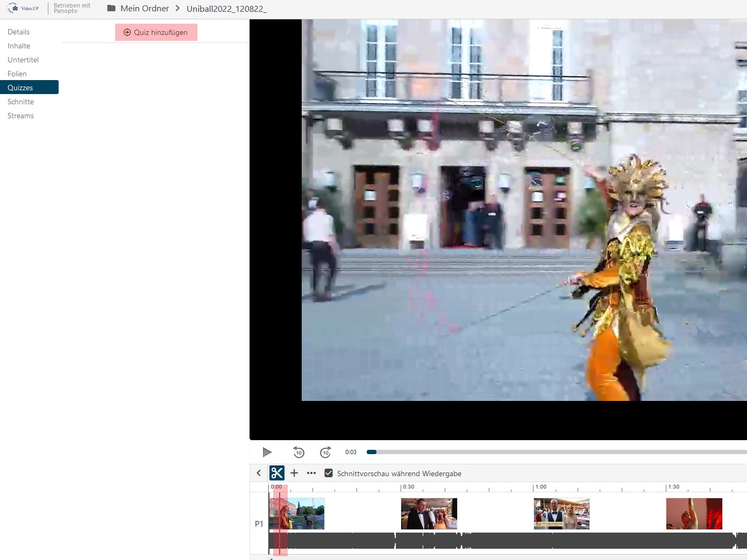Click the Quiz hinzufügen button
This screenshot has height=560, width=747.
[156, 32]
